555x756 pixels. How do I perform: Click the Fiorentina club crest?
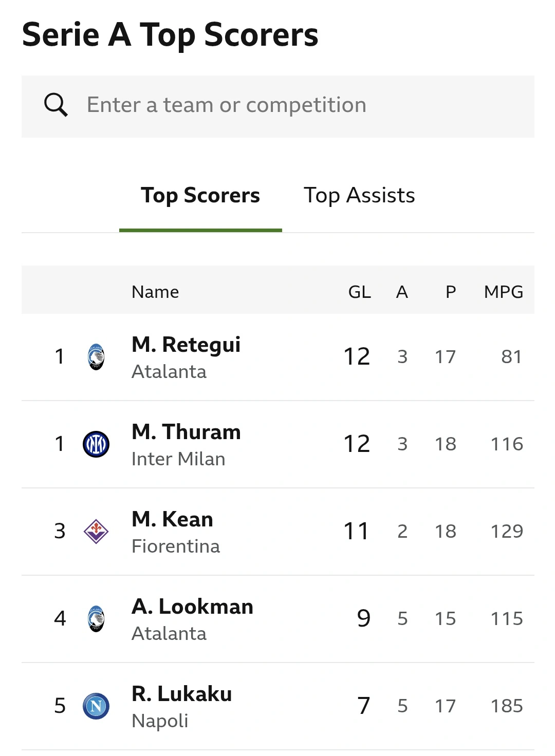coord(96,532)
